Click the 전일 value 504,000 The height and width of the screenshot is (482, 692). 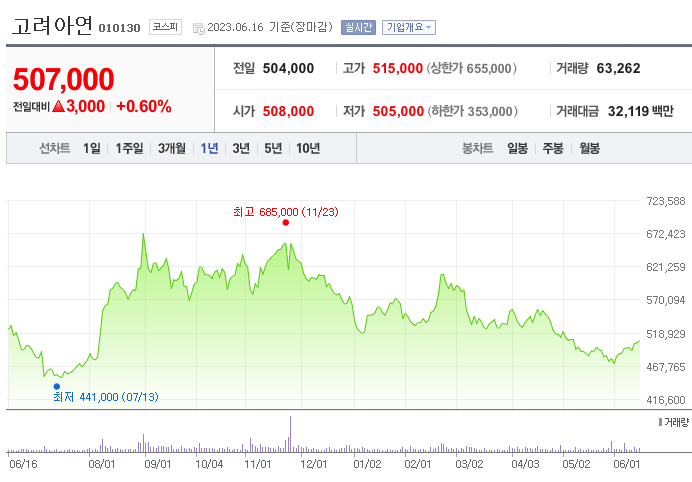[288, 68]
